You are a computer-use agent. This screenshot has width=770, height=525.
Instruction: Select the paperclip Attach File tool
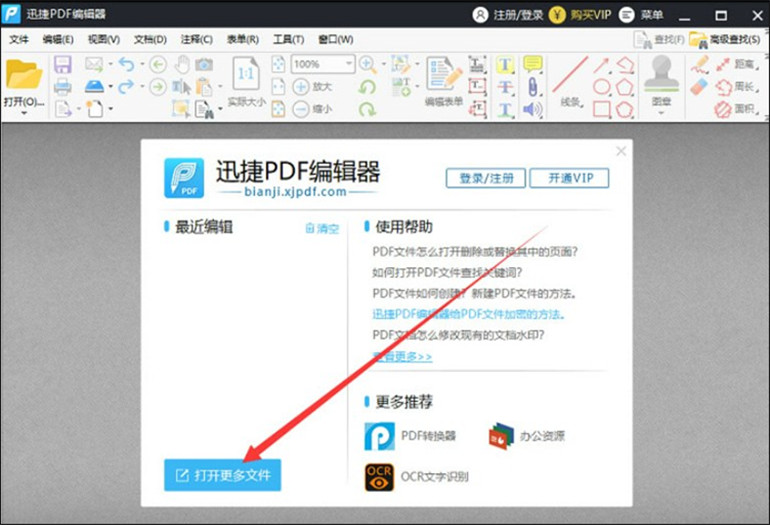(532, 87)
